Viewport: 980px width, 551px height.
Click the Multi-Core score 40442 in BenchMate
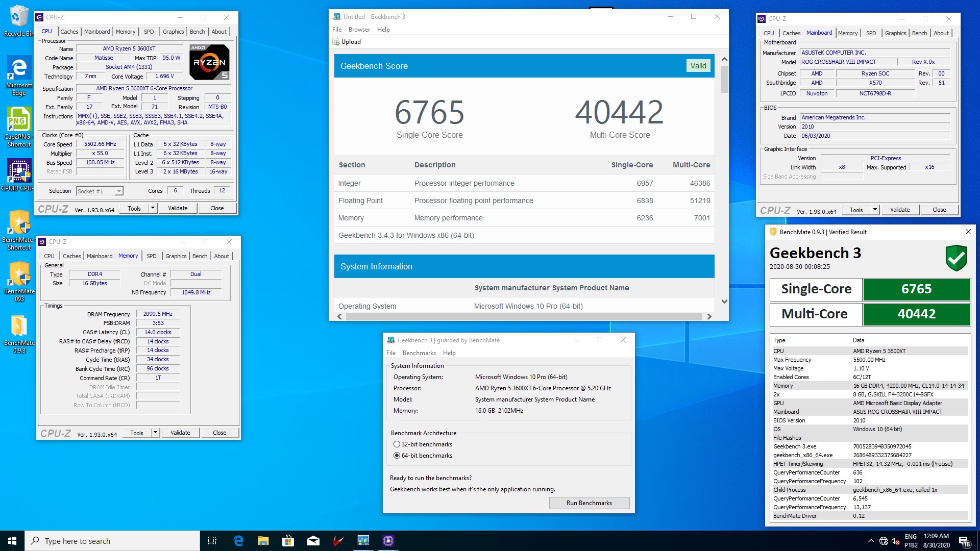point(916,314)
